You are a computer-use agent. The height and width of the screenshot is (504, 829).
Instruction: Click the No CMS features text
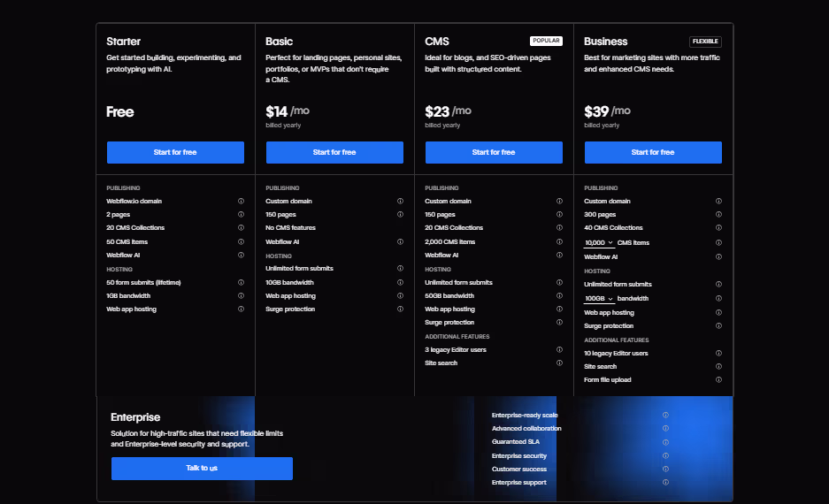pos(290,228)
